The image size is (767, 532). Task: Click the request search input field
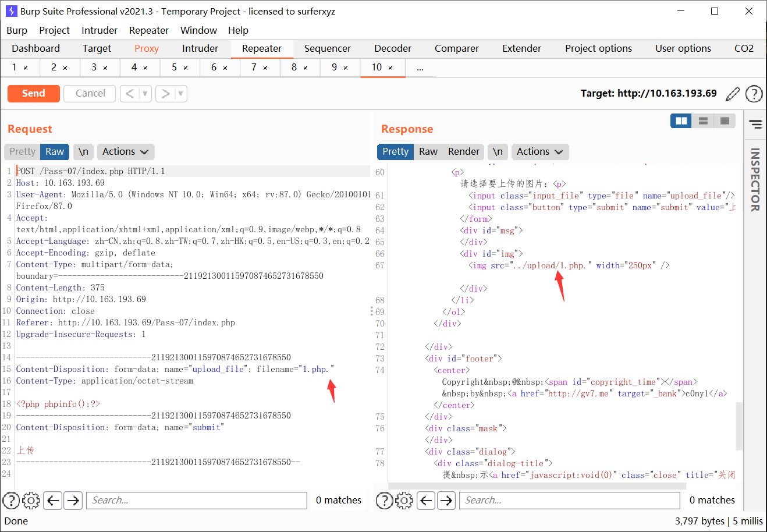(x=197, y=500)
